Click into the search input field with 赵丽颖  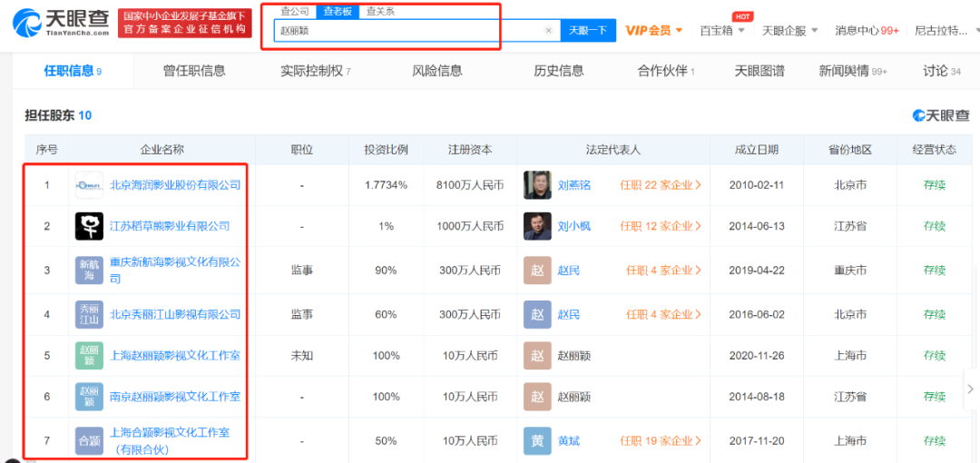coord(408,31)
